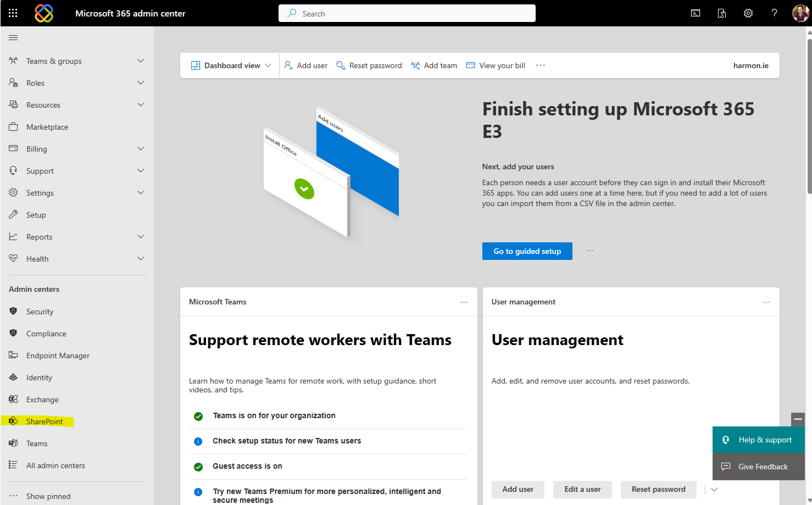Open ellipsis next to guided setup button
This screenshot has height=505, width=812.
point(590,251)
